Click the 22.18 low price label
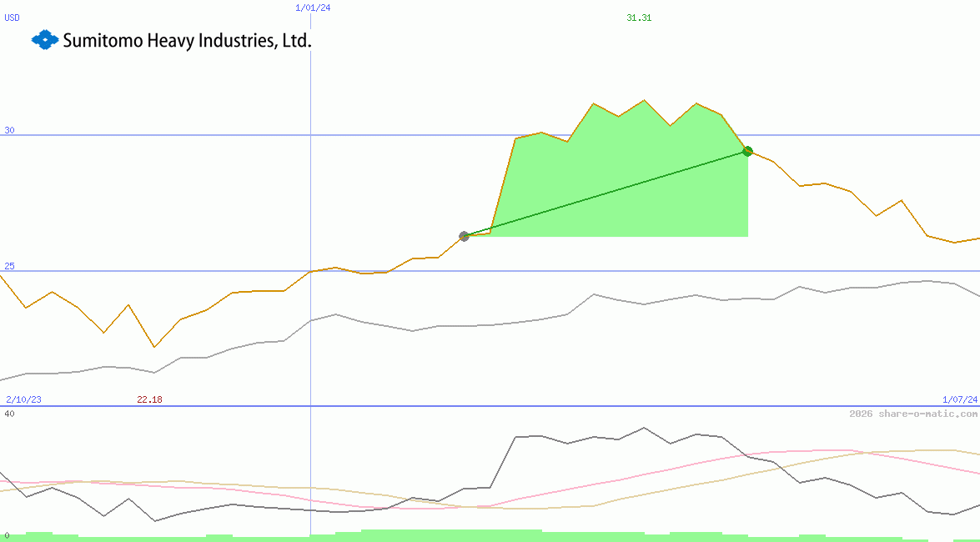 tap(149, 399)
